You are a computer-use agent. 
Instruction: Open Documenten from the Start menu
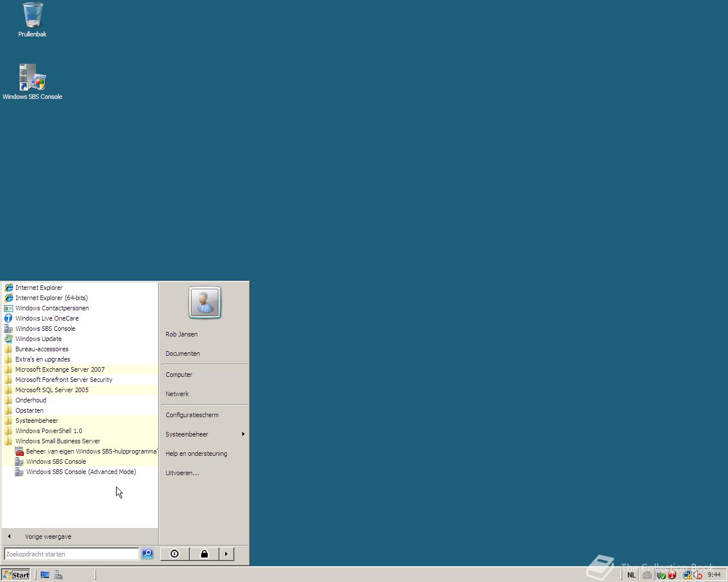point(205,354)
